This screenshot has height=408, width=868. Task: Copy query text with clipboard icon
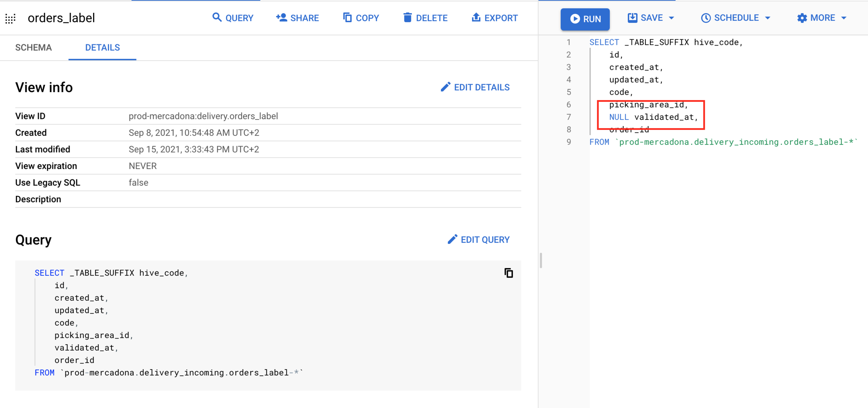(508, 273)
